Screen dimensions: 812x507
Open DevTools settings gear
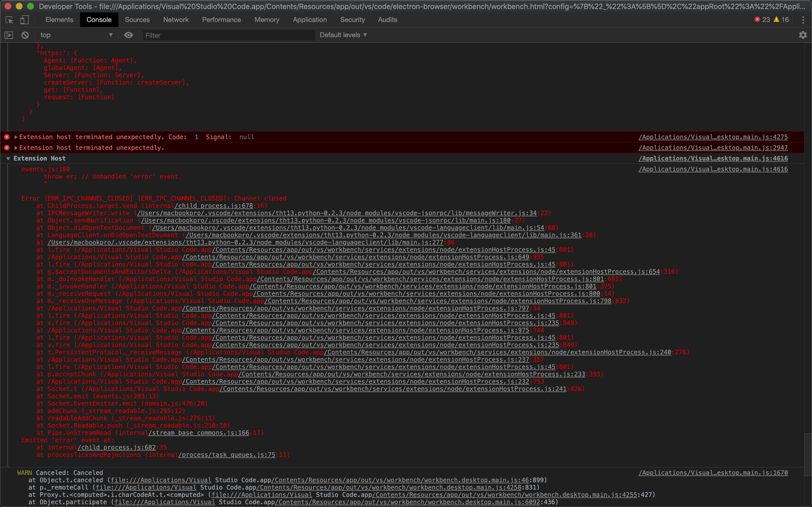tap(803, 35)
